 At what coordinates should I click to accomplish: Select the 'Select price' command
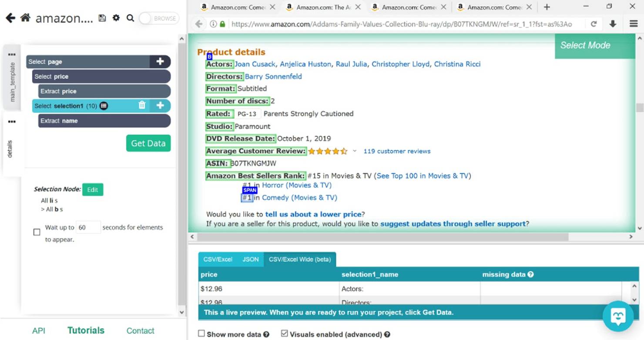click(101, 76)
